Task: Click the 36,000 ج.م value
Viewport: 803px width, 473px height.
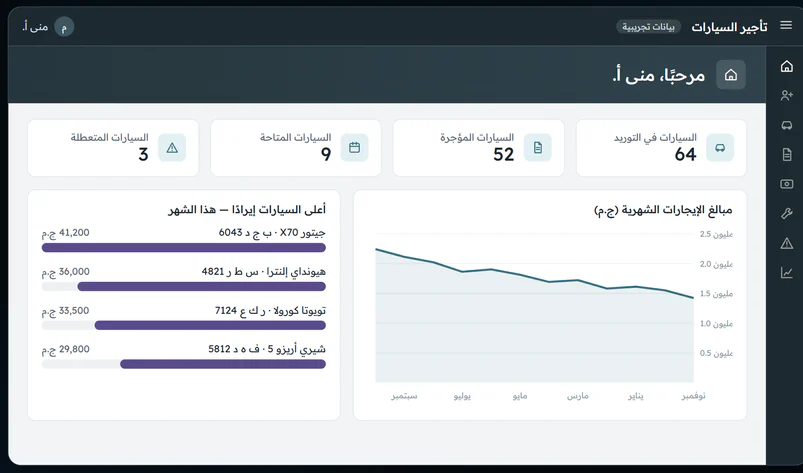Action: click(66, 272)
